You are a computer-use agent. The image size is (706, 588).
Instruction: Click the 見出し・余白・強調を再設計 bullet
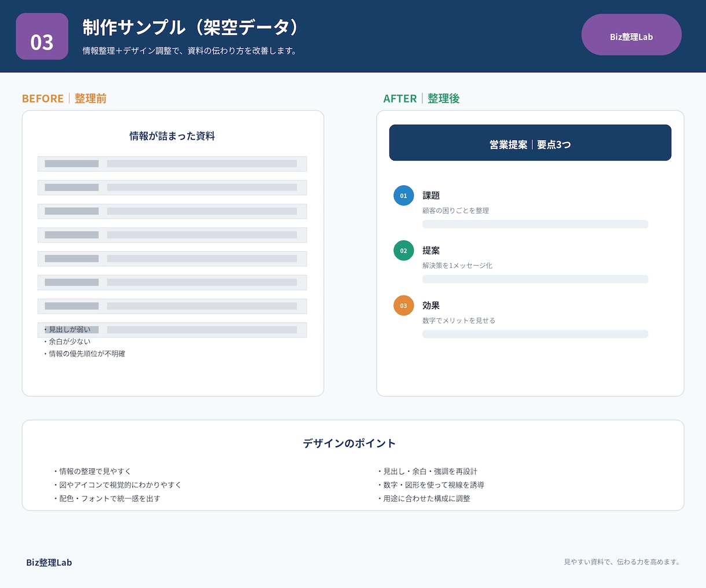[x=427, y=471]
